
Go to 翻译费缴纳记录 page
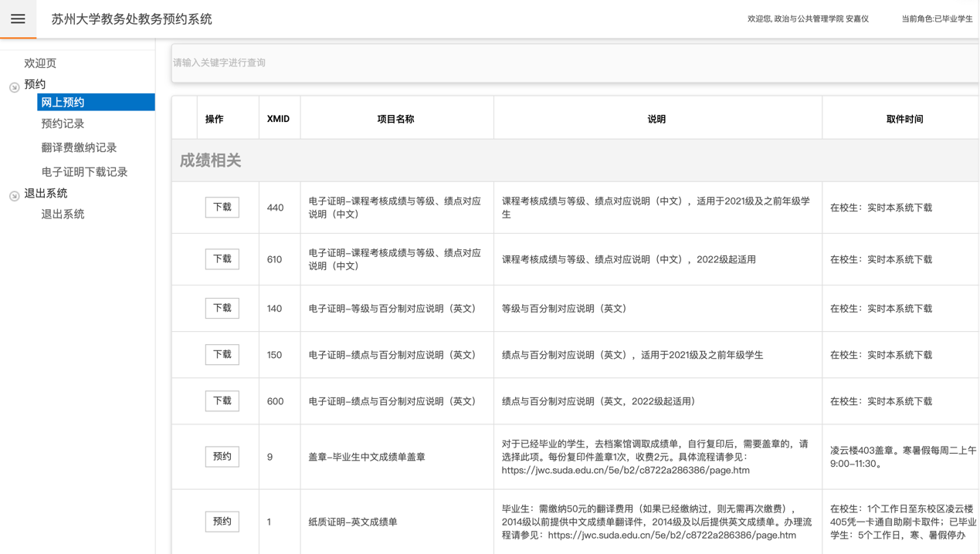pyautogui.click(x=79, y=147)
